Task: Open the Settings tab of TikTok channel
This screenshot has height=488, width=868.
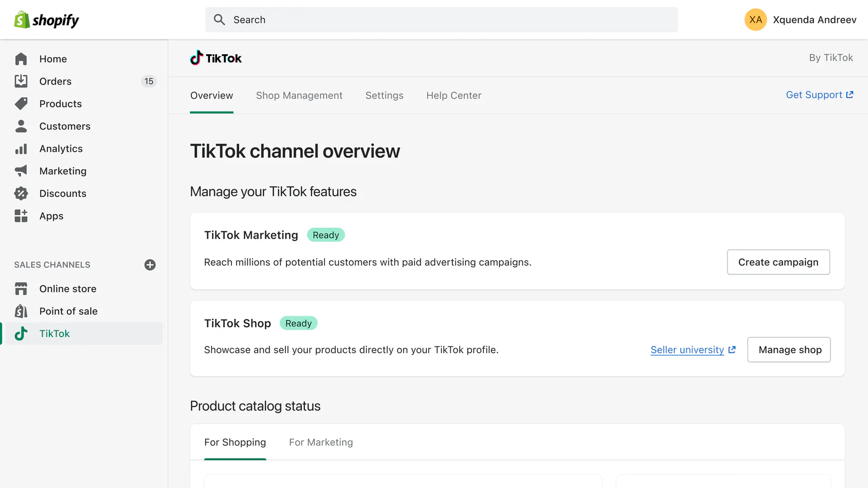Action: coord(384,95)
